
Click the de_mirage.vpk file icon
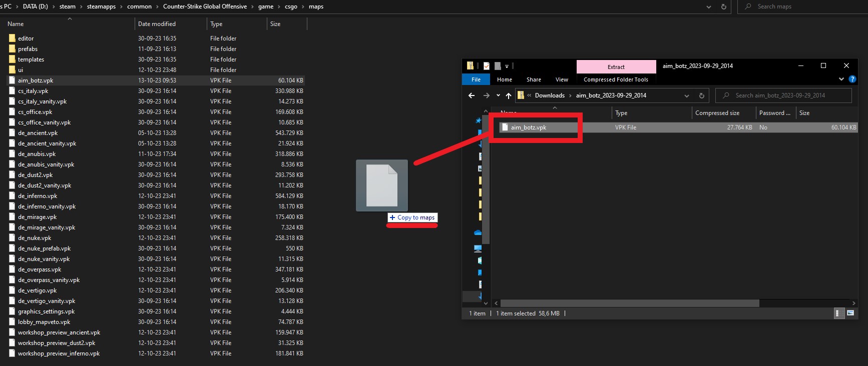(13, 217)
